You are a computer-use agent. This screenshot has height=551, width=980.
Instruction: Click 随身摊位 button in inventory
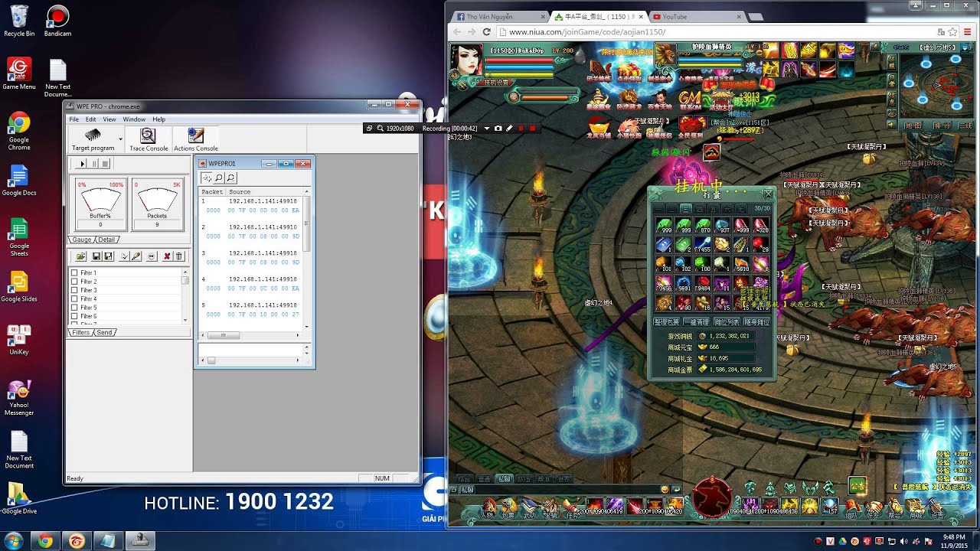[x=756, y=322]
